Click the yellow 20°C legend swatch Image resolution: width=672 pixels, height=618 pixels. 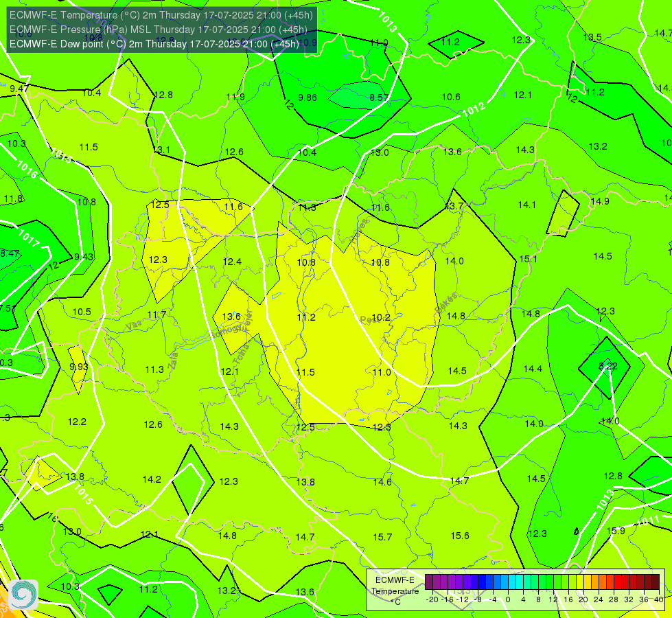point(580,582)
